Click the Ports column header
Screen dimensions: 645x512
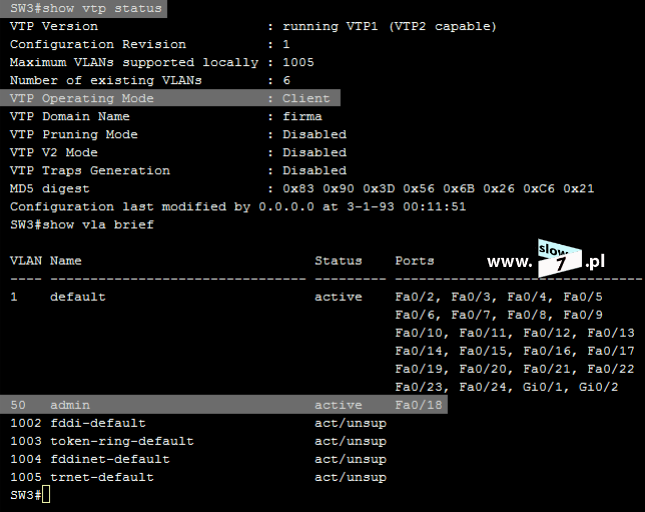point(414,261)
